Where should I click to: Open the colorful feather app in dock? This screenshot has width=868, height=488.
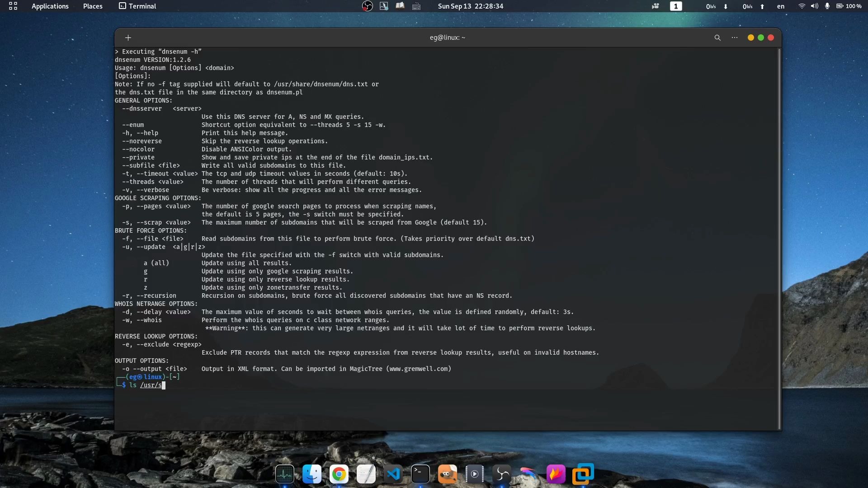529,474
